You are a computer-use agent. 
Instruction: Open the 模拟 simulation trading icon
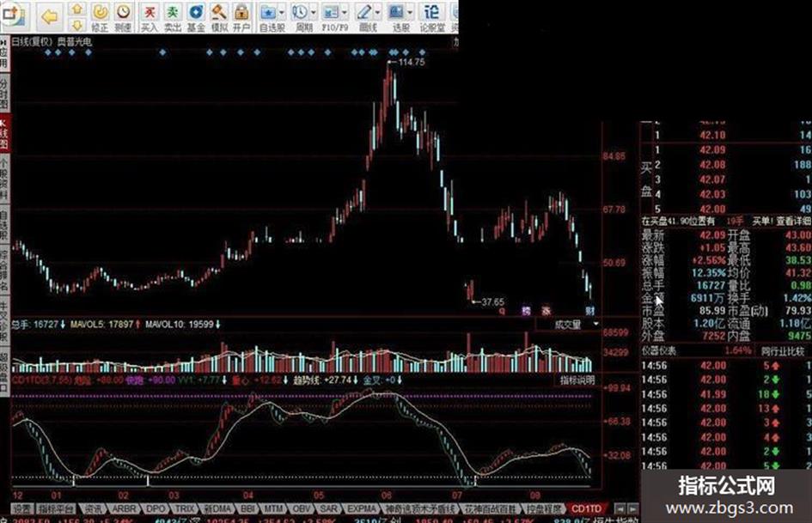[219, 17]
